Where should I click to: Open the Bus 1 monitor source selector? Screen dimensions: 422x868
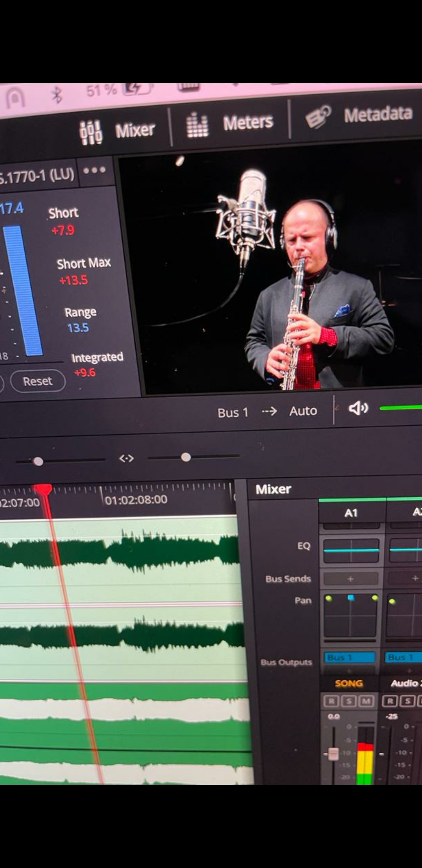click(233, 412)
